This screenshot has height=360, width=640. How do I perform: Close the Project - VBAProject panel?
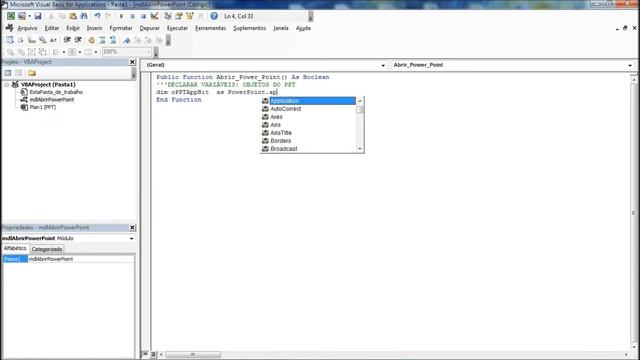point(132,62)
